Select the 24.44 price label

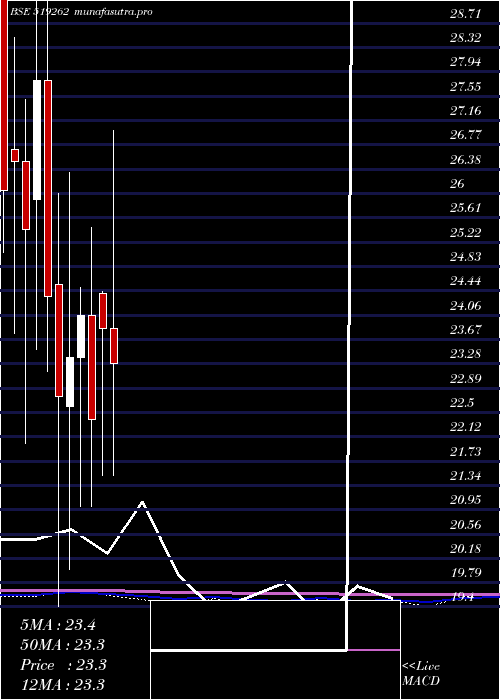click(465, 281)
